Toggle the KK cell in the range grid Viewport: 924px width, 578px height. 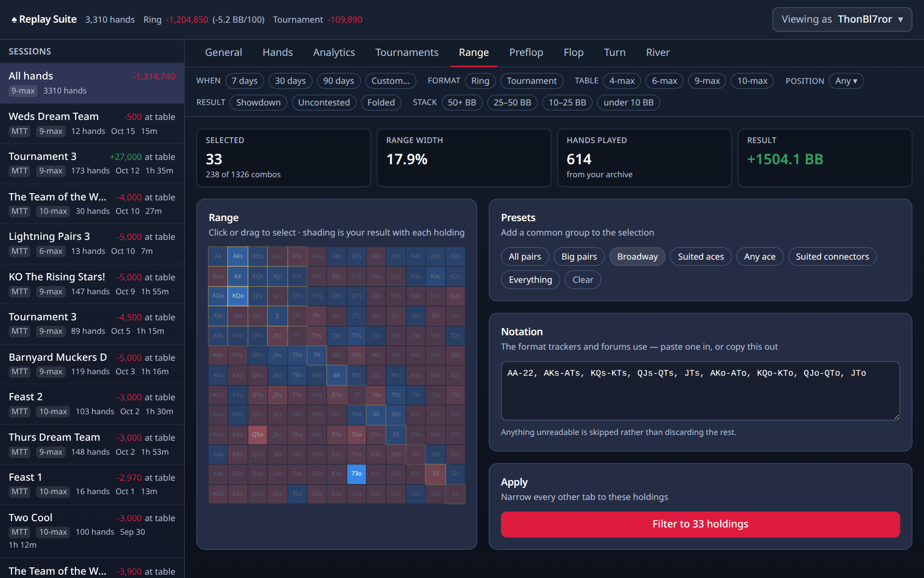238,276
